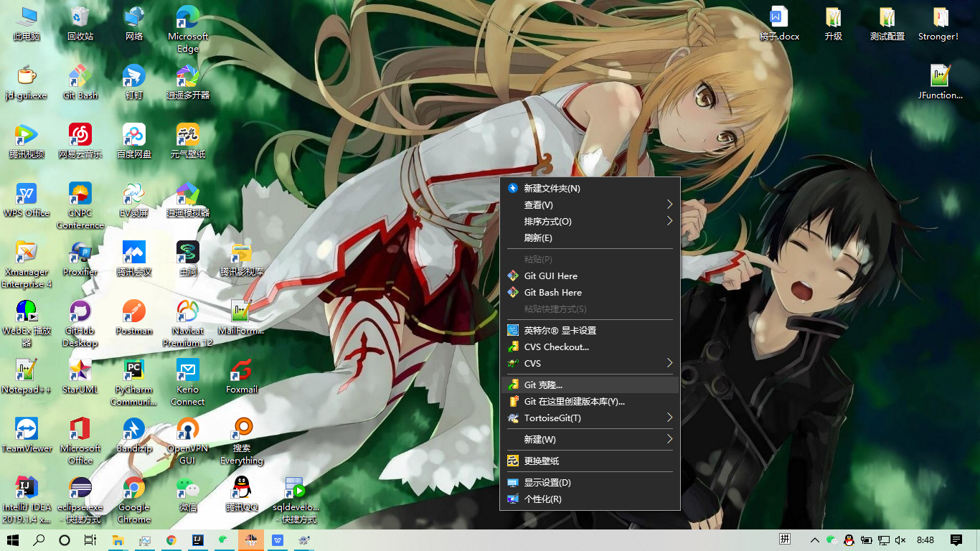Open File Explorer from taskbar
The width and height of the screenshot is (980, 551).
pyautogui.click(x=118, y=540)
